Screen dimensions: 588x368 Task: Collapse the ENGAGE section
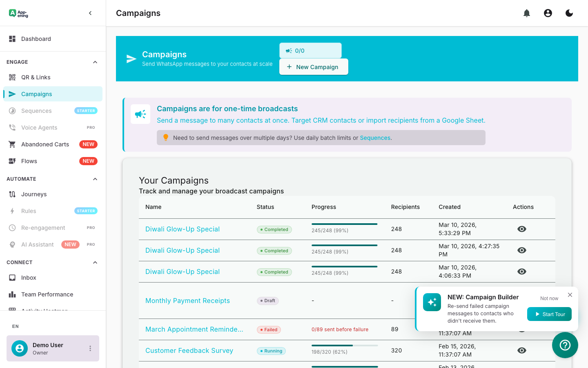pos(95,62)
